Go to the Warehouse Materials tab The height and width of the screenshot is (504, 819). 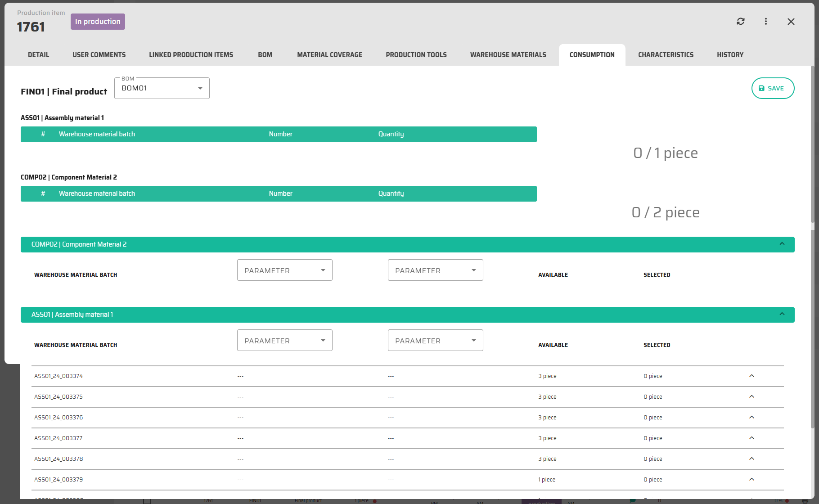tap(508, 55)
